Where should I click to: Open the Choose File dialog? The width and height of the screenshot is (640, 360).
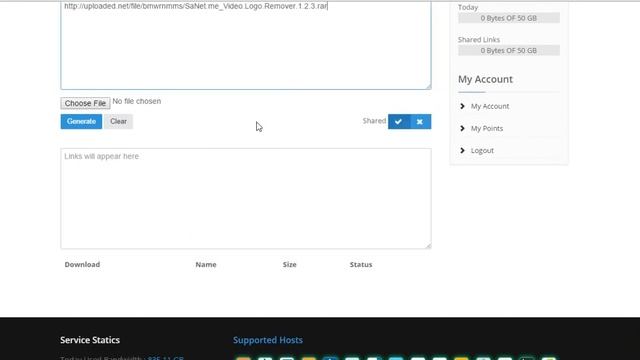pyautogui.click(x=85, y=103)
